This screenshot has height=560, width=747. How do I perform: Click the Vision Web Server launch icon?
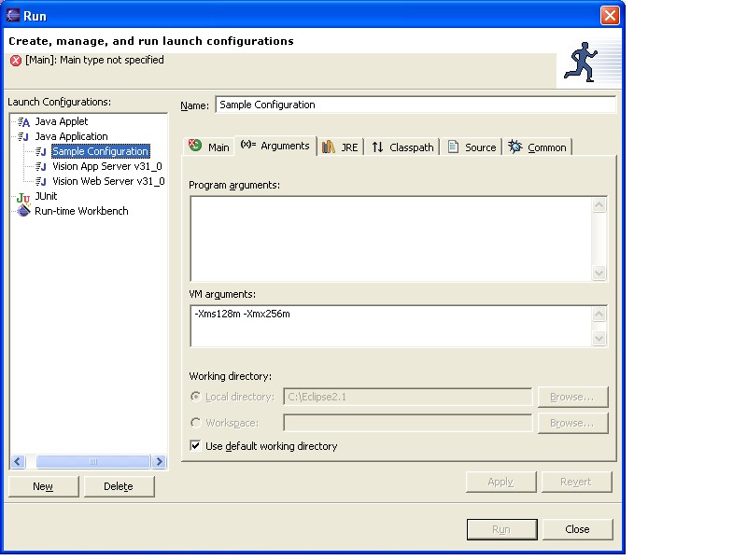coord(41,181)
